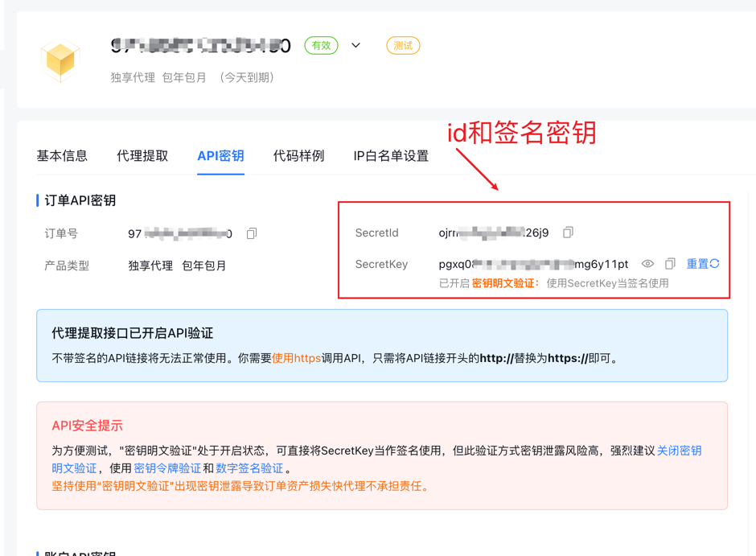Open the 代理提取 tab

(x=142, y=156)
